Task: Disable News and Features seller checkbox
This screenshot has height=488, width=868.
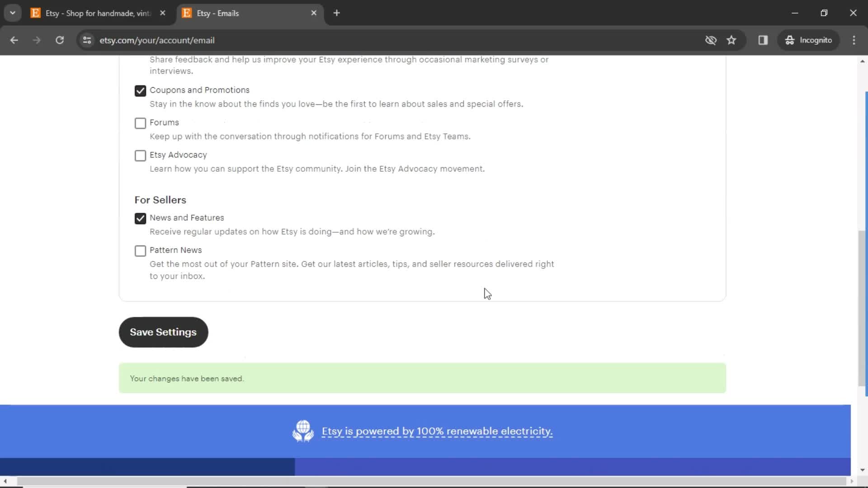Action: [140, 218]
